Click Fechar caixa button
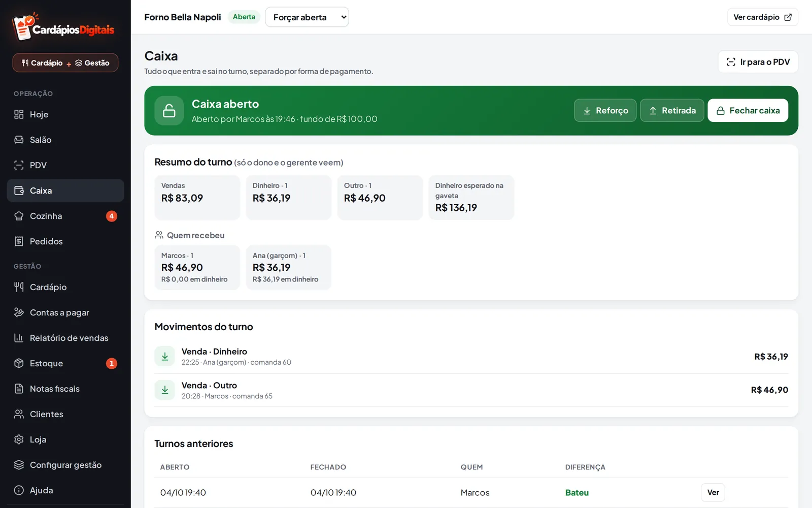The height and width of the screenshot is (508, 812). (748, 110)
